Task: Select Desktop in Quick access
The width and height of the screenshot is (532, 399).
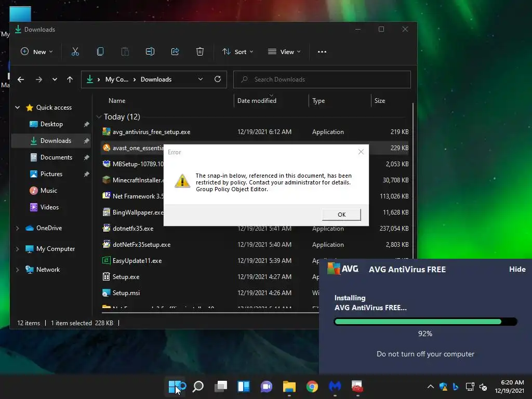Action: (x=51, y=124)
